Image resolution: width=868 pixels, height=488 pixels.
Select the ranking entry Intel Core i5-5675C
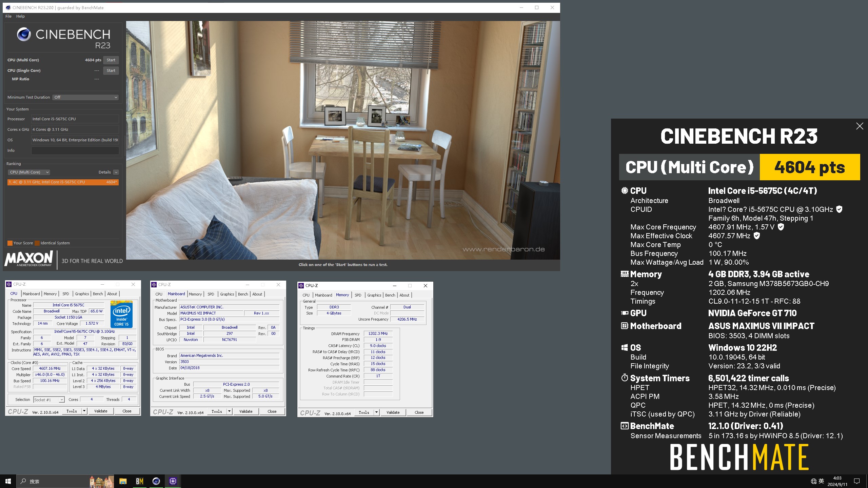[x=63, y=182]
